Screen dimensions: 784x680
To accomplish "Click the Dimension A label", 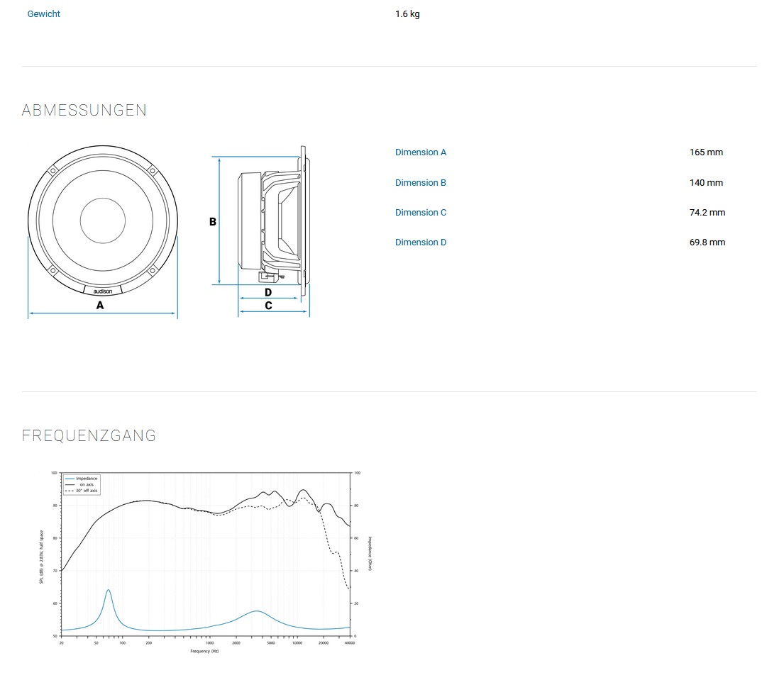I will (x=421, y=152).
